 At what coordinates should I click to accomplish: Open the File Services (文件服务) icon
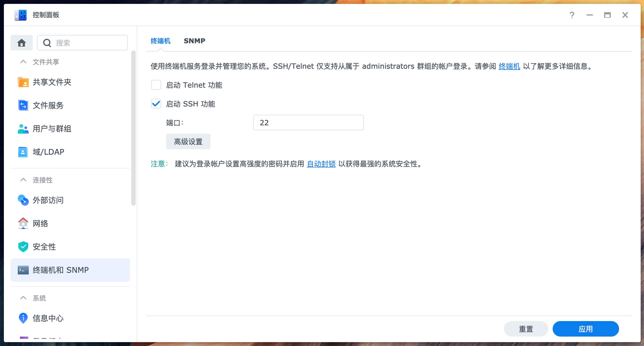23,105
